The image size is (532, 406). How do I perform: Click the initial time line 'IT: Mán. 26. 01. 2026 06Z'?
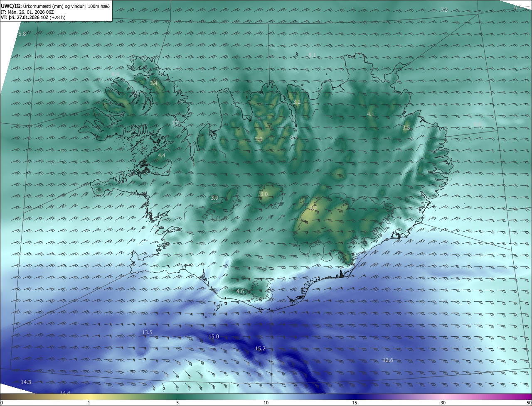pyautogui.click(x=28, y=12)
